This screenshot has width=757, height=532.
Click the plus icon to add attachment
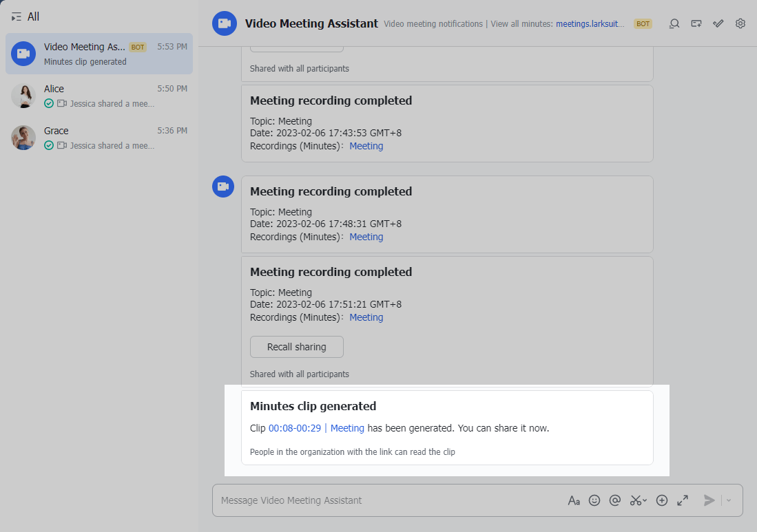pyautogui.click(x=662, y=500)
